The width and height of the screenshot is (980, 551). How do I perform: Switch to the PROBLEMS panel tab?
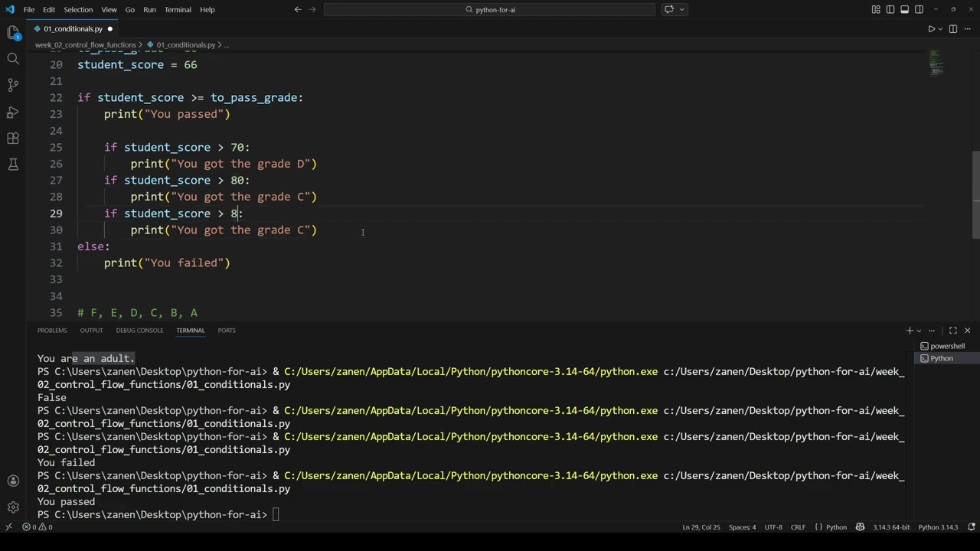click(52, 331)
